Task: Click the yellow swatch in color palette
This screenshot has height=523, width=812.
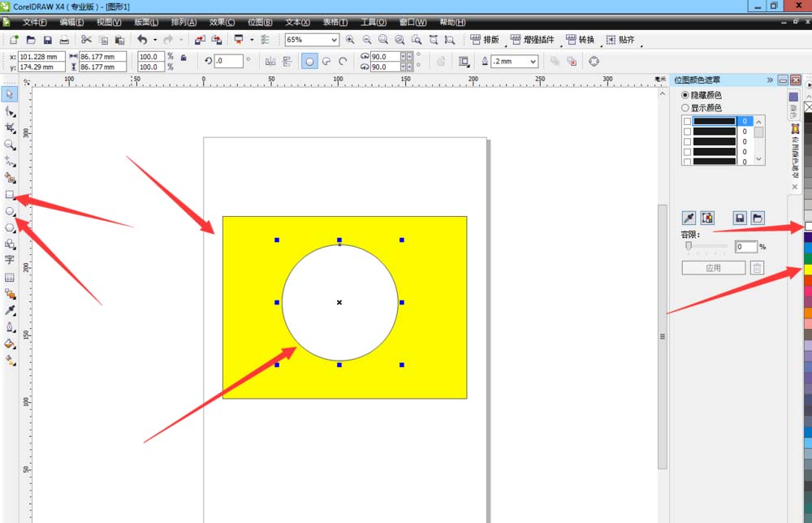Action: click(x=808, y=270)
